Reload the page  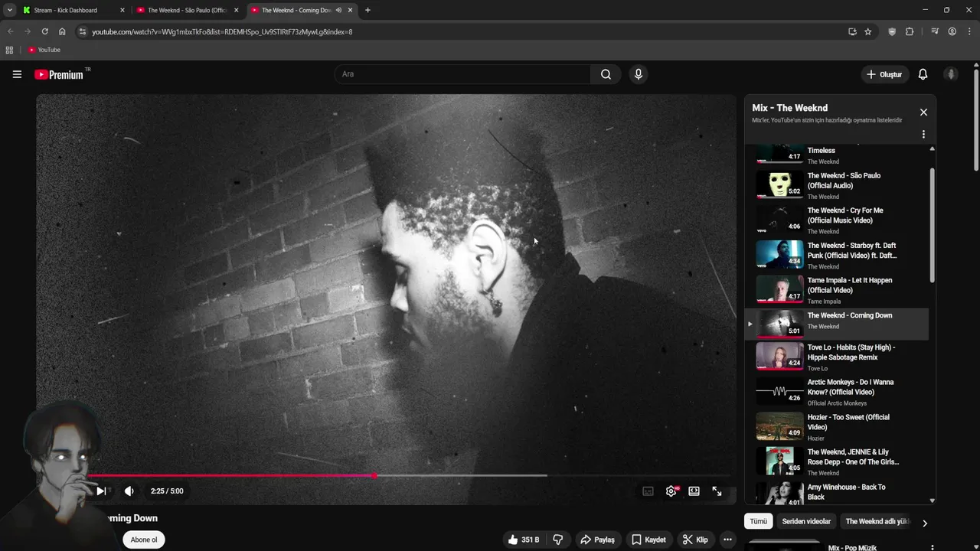(x=44, y=31)
